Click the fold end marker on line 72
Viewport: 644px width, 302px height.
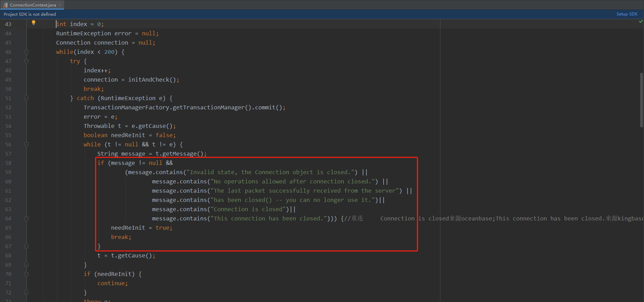(x=26, y=293)
